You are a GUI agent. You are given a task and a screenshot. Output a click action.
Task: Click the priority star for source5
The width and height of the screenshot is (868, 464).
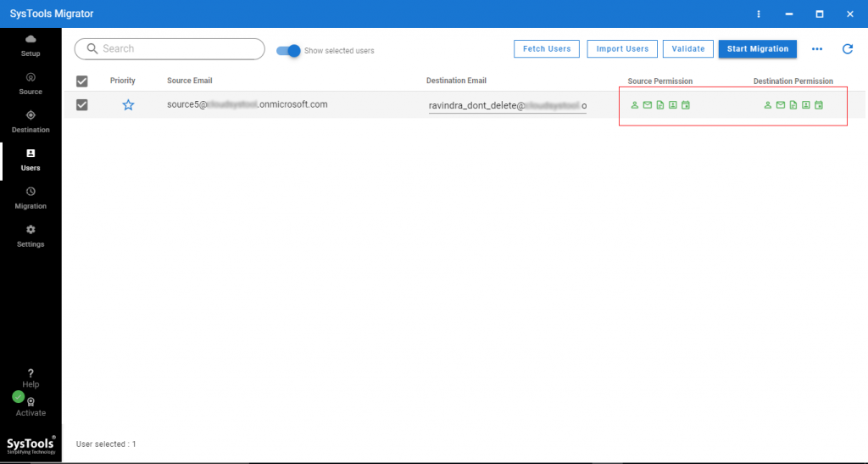click(128, 104)
